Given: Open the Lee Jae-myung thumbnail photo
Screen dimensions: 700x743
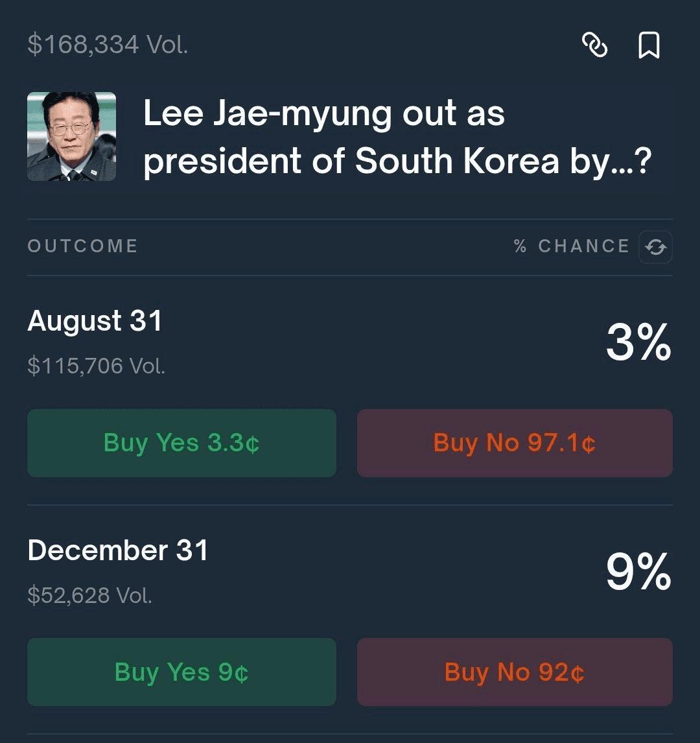Looking at the screenshot, I should (71, 136).
